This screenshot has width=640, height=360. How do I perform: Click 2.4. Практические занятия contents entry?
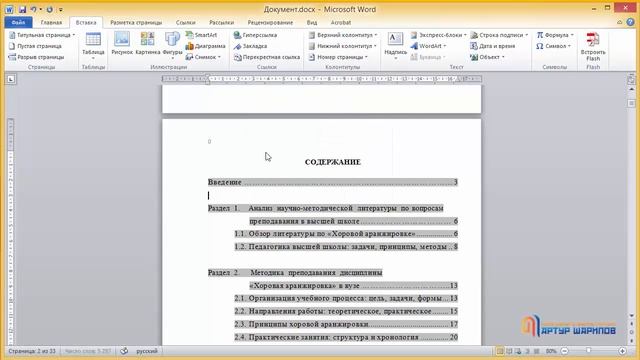click(346, 337)
